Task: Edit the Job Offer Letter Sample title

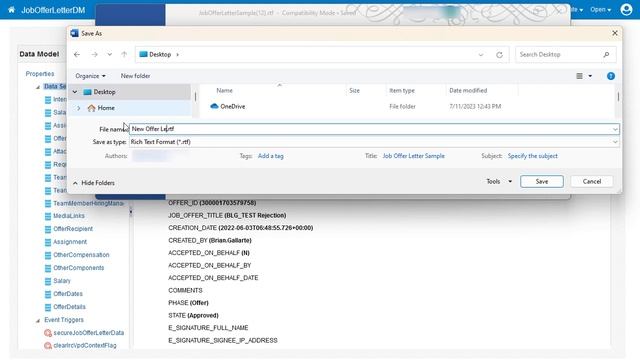Action: click(x=413, y=156)
